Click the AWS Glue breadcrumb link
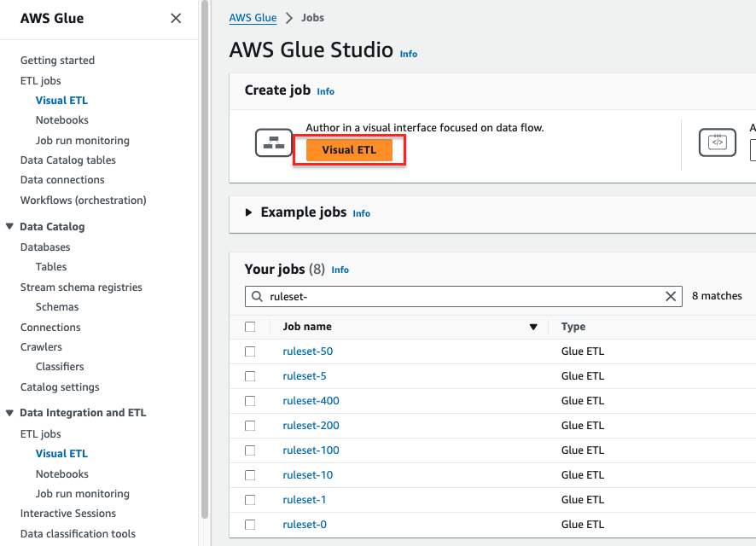 tap(252, 18)
